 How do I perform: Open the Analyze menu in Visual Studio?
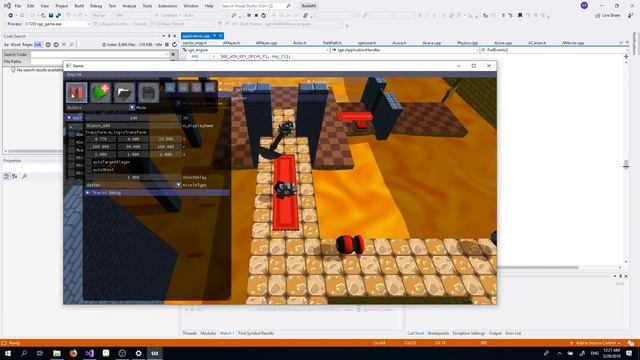tap(129, 6)
